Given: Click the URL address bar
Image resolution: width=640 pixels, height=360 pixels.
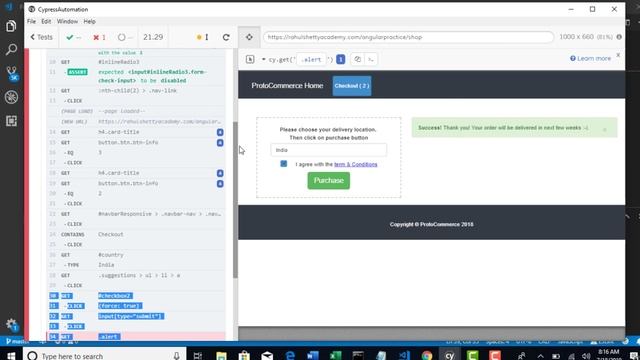Looking at the screenshot, I should point(409,37).
